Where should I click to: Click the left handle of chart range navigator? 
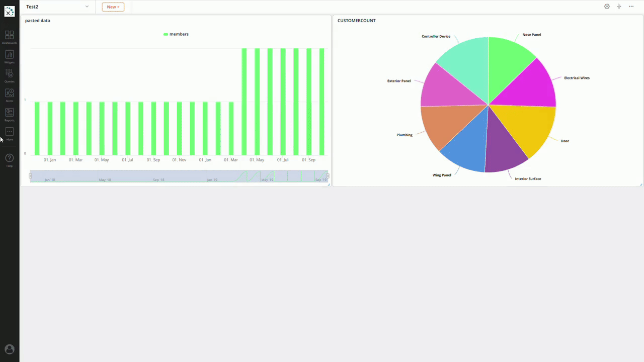tap(30, 176)
